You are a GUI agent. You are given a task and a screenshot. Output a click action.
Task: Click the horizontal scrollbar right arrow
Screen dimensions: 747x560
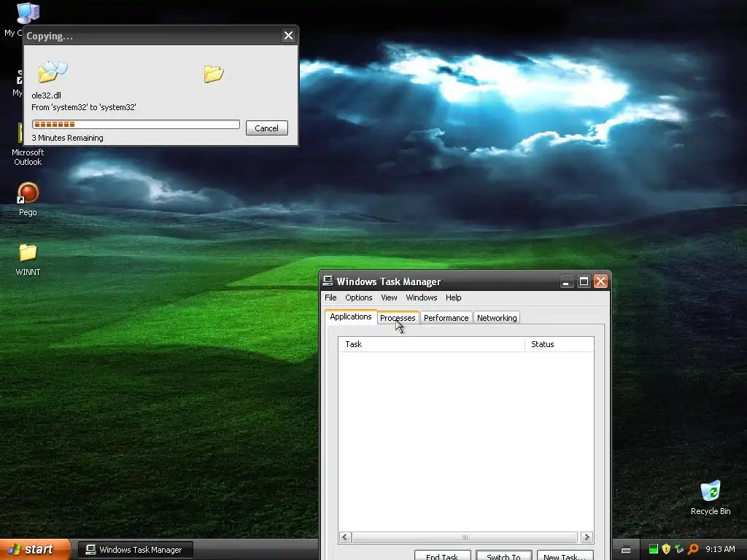point(587,537)
